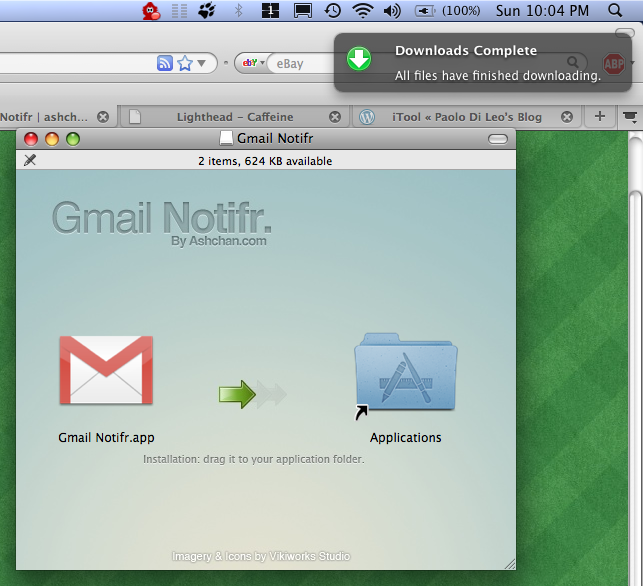Click the browser vertical scrollbar
This screenshot has height=586, width=643.
click(x=636, y=361)
